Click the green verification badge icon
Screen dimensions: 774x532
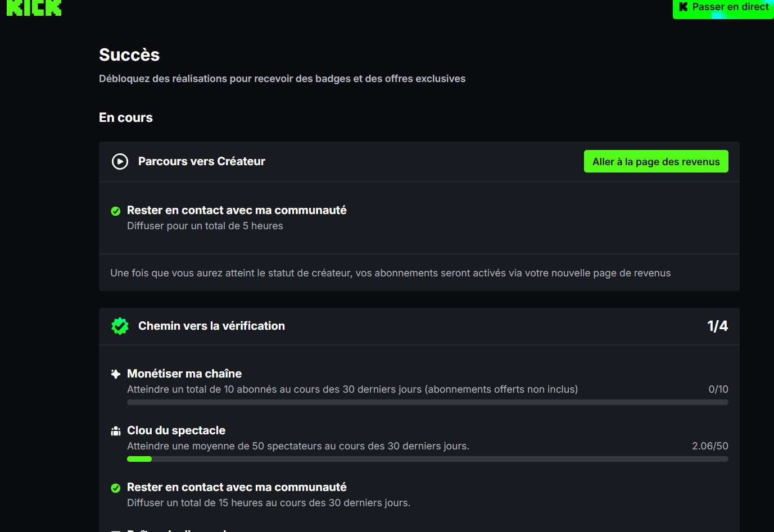tap(120, 326)
